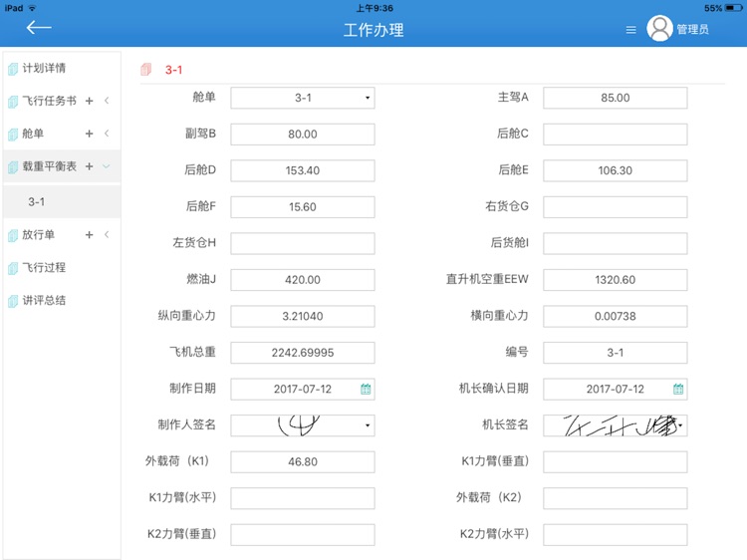This screenshot has width=747, height=560.
Task: Open calendar icon for 机长确认日期
Action: (678, 389)
